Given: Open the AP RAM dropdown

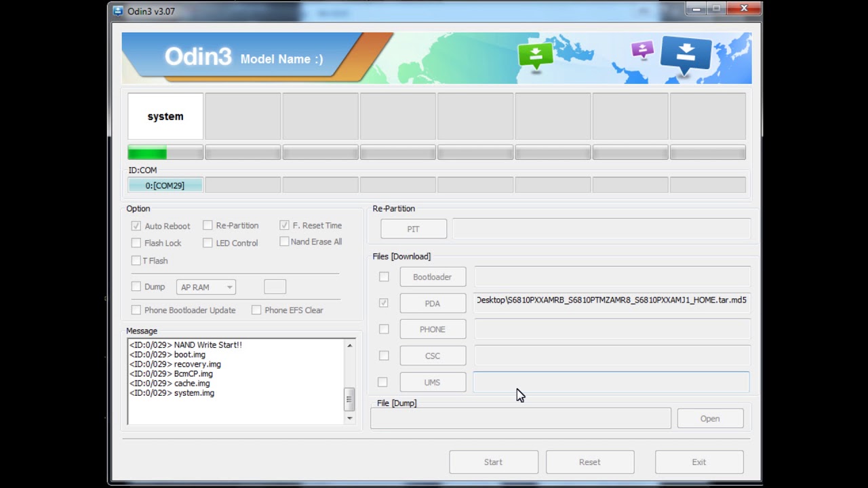Looking at the screenshot, I should tap(205, 287).
